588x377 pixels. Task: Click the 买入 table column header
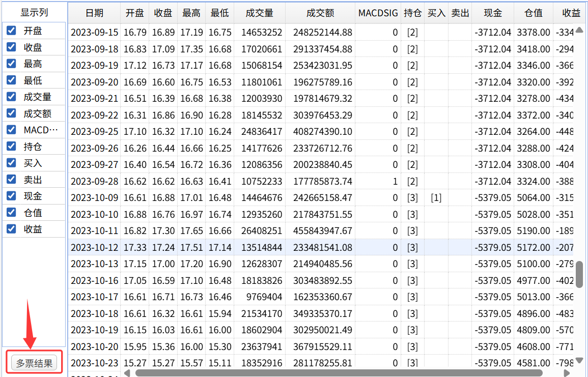click(436, 13)
